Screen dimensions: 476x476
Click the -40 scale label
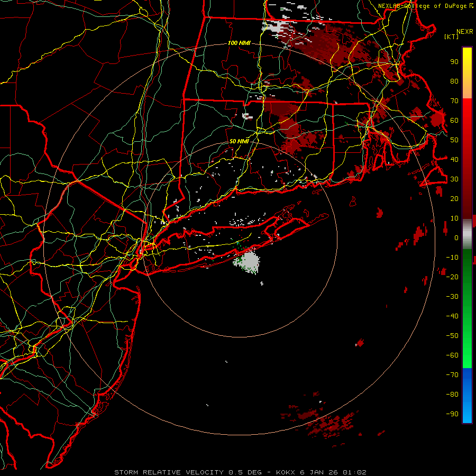[452, 316]
